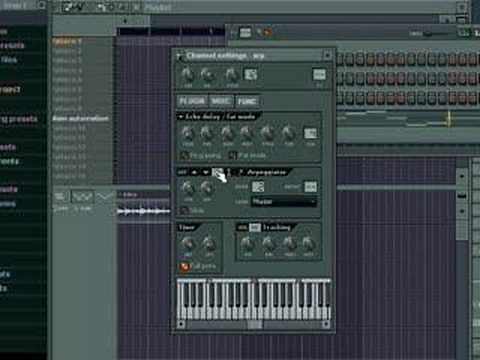The width and height of the screenshot is (480, 360).
Task: Click the preview piano keyboard
Action: pyautogui.click(x=254, y=299)
